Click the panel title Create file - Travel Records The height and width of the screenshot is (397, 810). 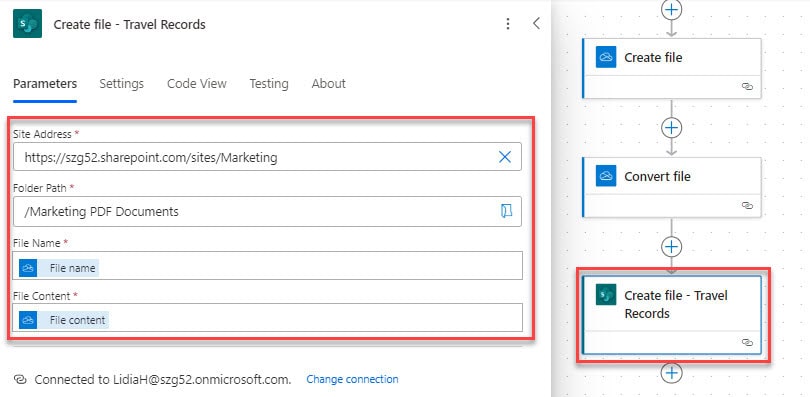[x=130, y=24]
